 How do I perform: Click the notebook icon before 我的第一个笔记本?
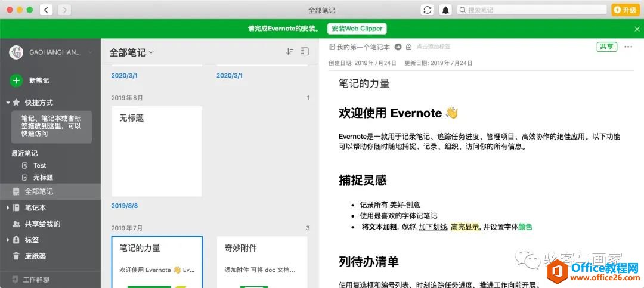(x=332, y=47)
